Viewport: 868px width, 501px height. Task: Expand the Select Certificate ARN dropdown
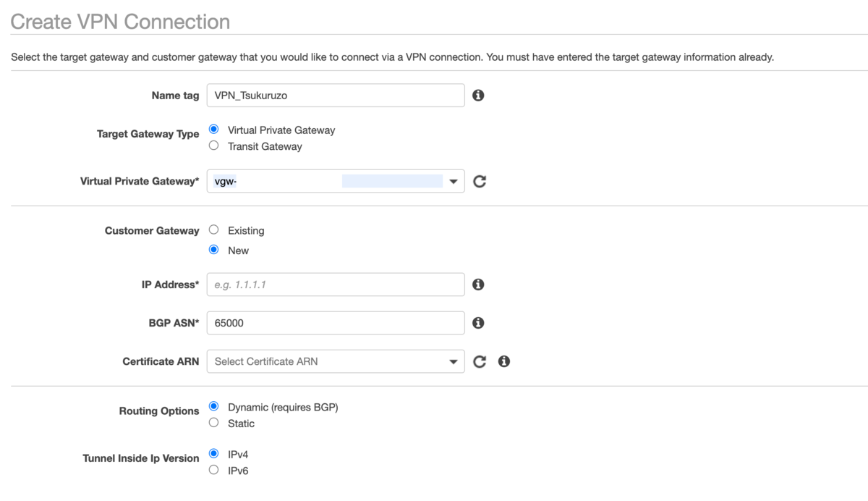(335, 361)
